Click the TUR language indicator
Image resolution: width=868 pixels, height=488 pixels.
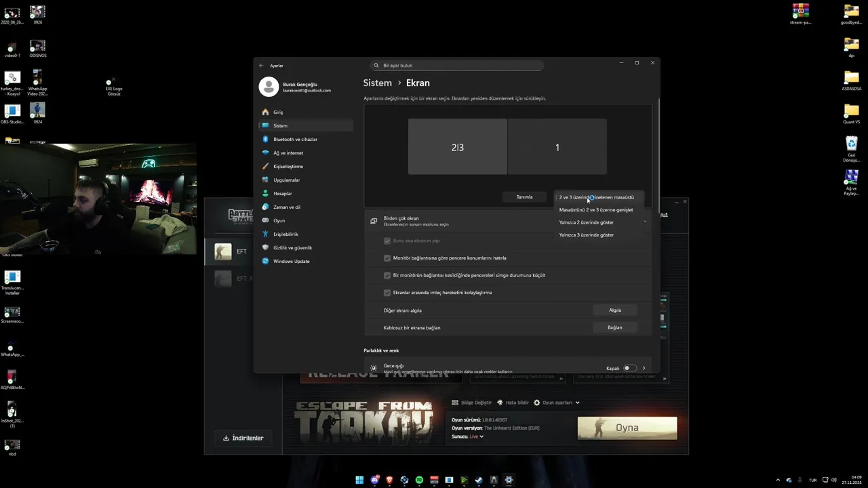point(813,480)
